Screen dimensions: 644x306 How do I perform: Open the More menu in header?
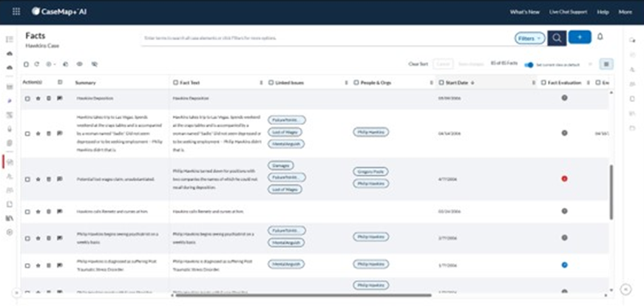[626, 12]
